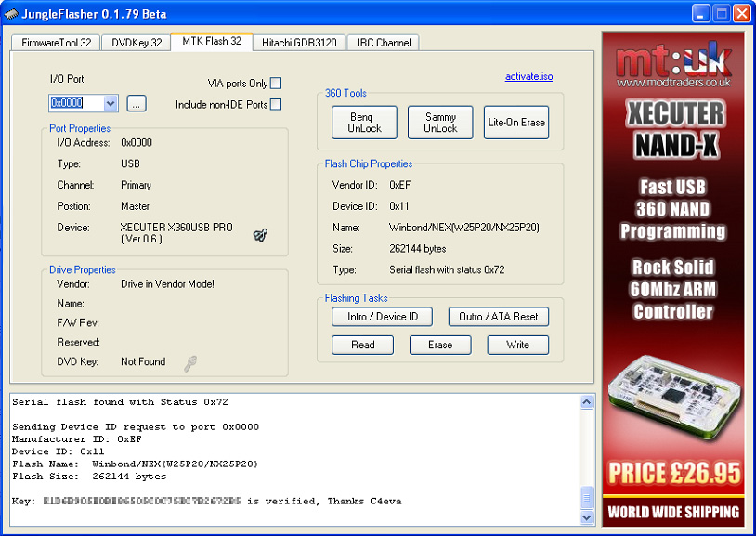The image size is (756, 536).
Task: Click the 'Drive in Vendor Mode!' text
Action: 167,283
